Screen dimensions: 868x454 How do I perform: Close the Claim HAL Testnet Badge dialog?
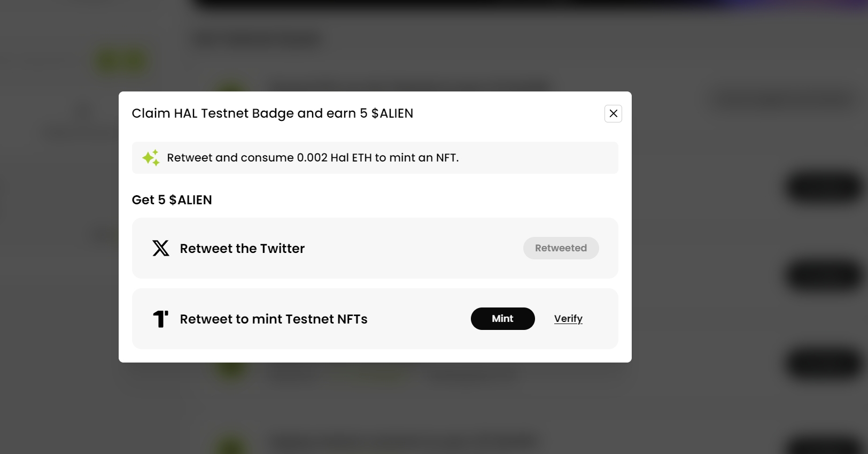(613, 113)
